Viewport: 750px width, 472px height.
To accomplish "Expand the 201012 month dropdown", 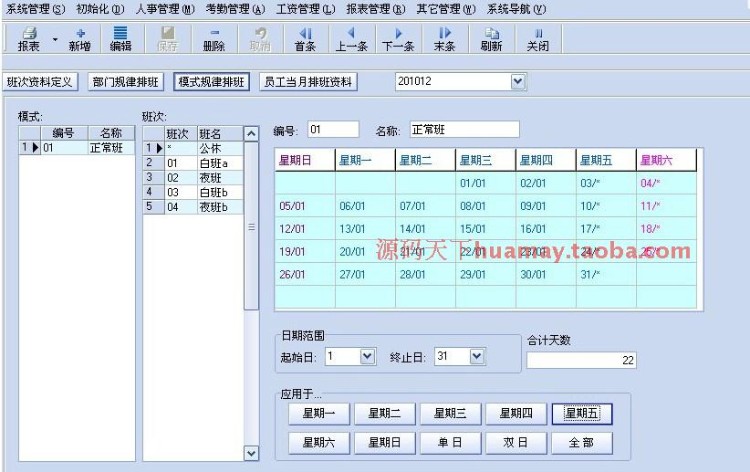I will pos(518,82).
